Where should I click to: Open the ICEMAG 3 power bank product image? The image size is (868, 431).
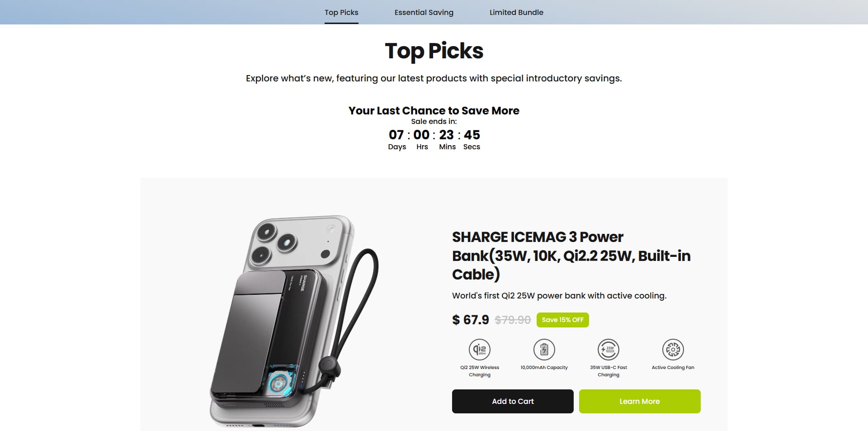[x=294, y=321]
